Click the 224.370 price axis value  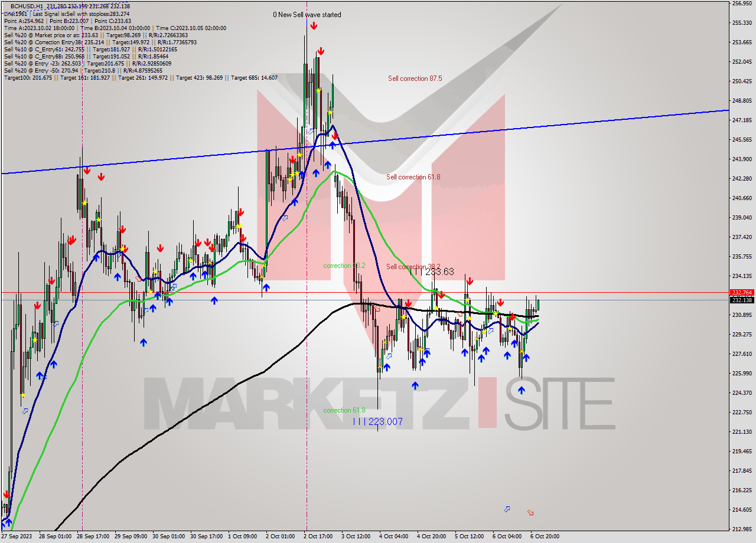[x=742, y=393]
